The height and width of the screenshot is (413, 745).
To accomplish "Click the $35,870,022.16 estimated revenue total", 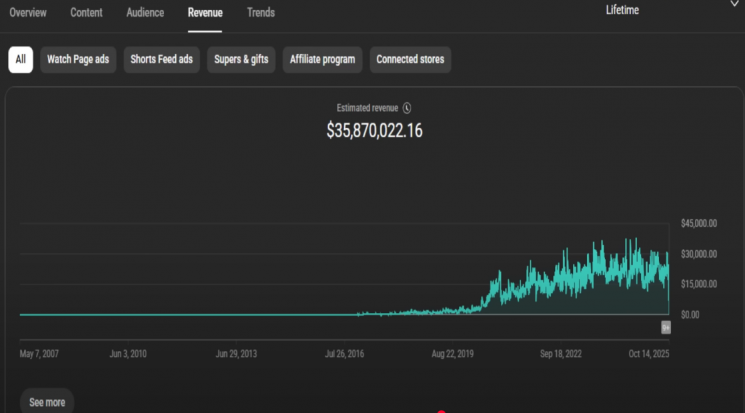I will (374, 131).
